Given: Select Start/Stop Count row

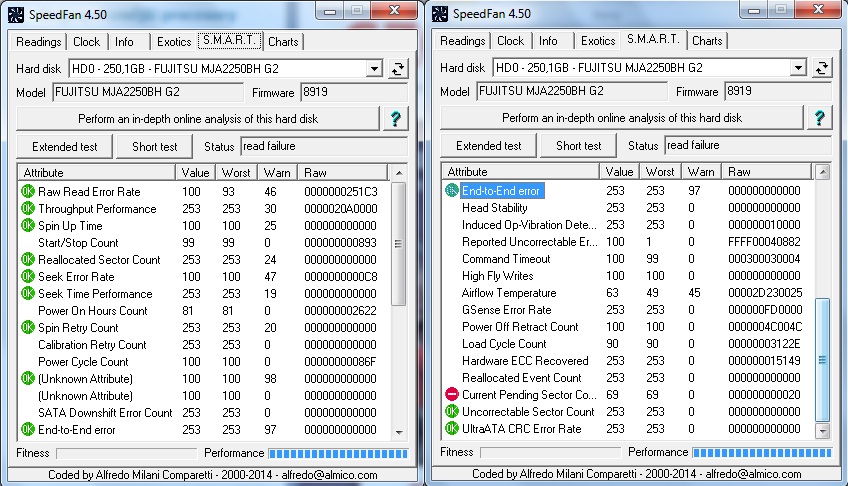Looking at the screenshot, I should tap(204, 243).
